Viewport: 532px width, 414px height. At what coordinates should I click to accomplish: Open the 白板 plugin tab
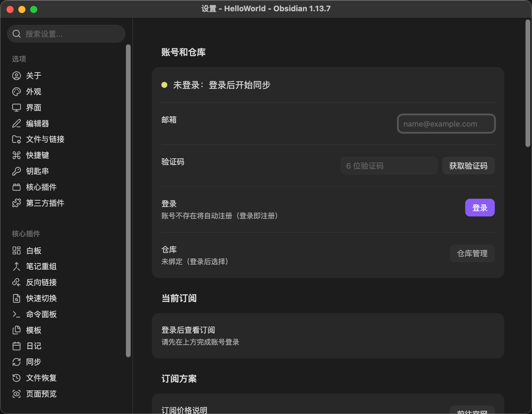[x=67, y=250]
